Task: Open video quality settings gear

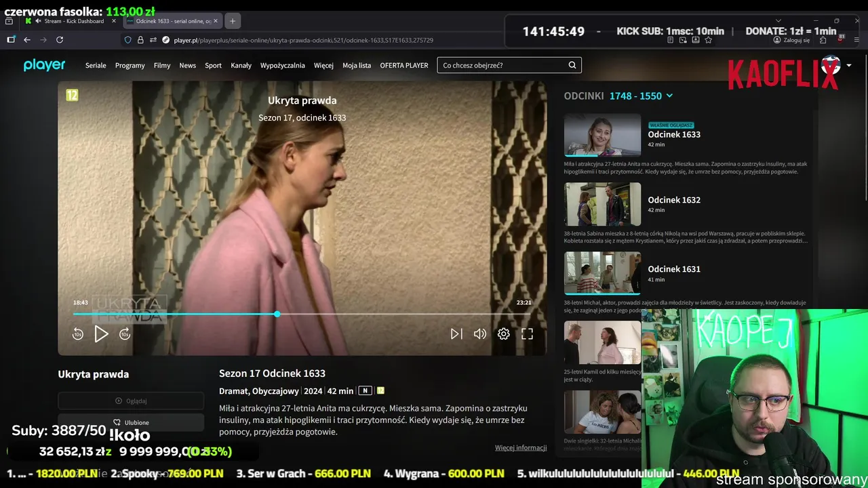Action: coord(503,333)
